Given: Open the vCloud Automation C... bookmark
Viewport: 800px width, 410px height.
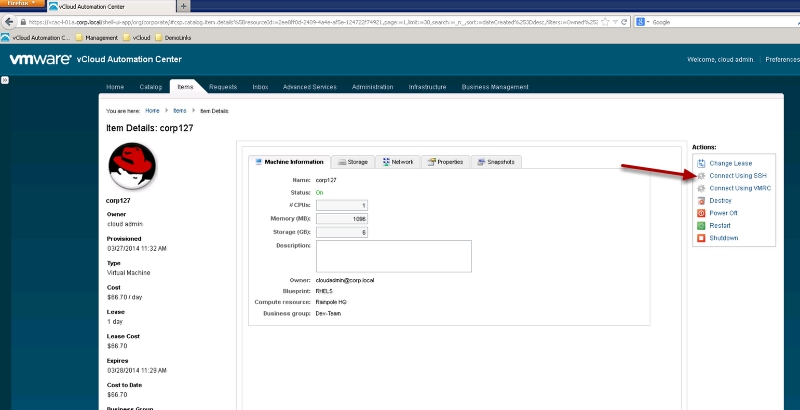Looking at the screenshot, I should (x=36, y=38).
